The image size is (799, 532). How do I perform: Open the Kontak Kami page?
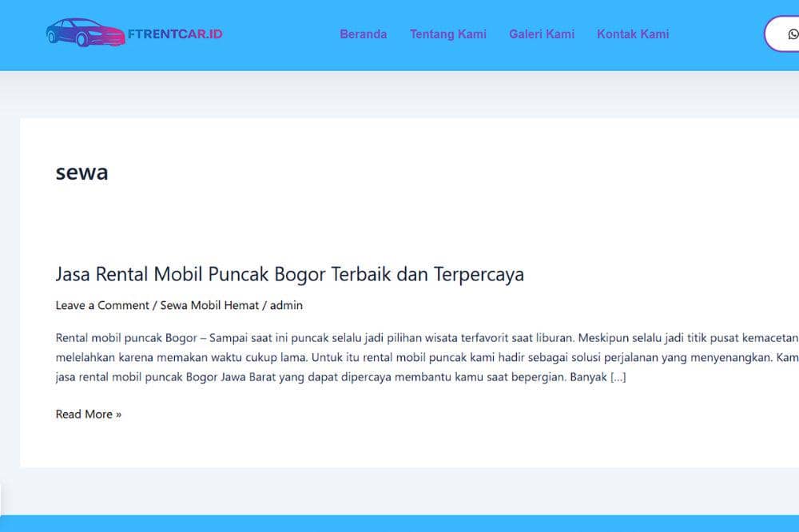tap(633, 34)
